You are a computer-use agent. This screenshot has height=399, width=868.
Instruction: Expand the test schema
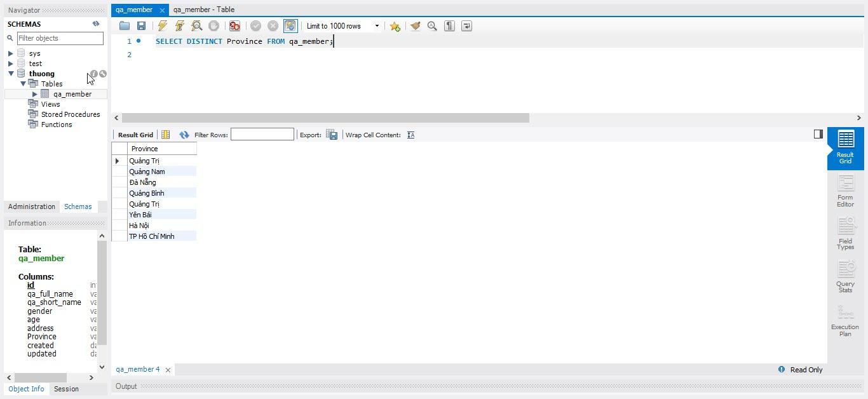[11, 64]
